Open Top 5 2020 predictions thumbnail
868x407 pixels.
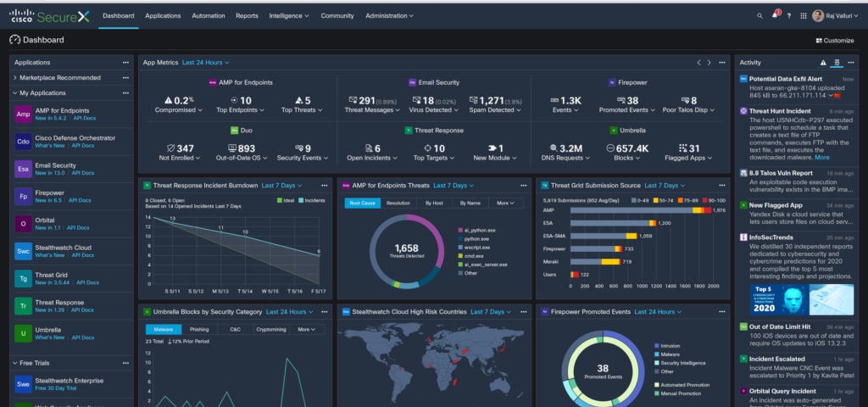point(802,299)
